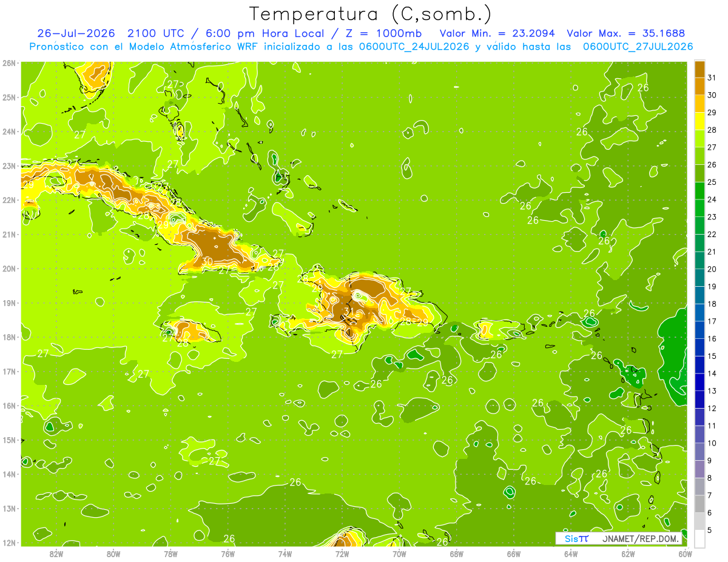728x562 pixels.
Task: Click the legend scale value 12
Action: [x=712, y=409]
